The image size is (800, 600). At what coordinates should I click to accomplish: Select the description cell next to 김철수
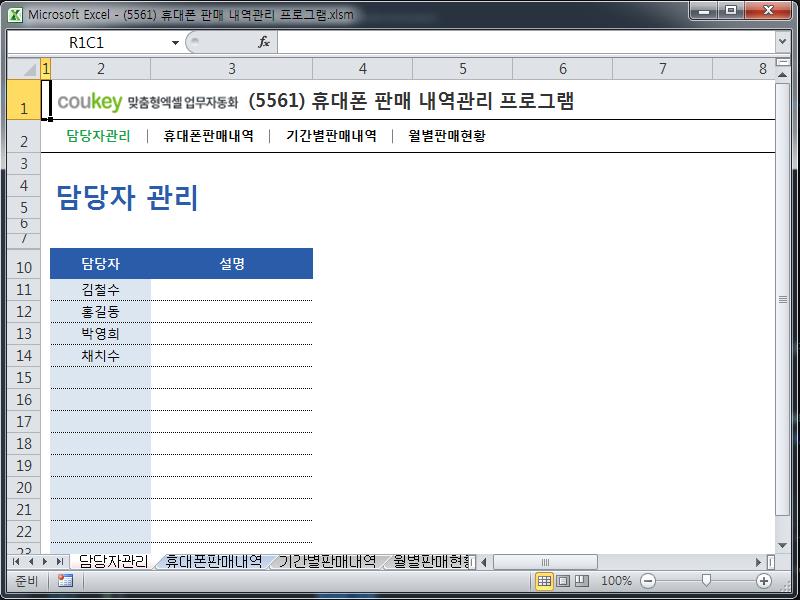click(x=232, y=290)
